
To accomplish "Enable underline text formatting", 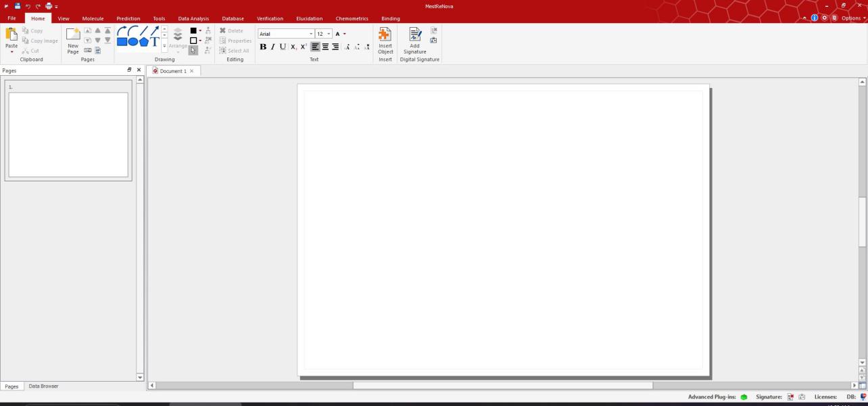I will pyautogui.click(x=283, y=47).
